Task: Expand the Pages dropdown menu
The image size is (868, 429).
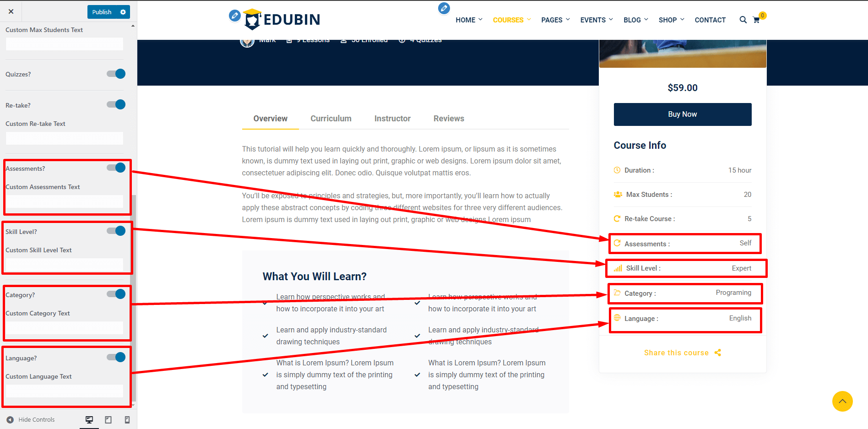Action: pos(555,20)
